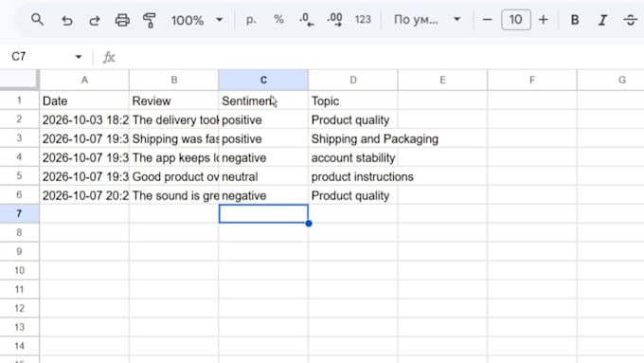Select the 'The delivery took' review cell
The width and height of the screenshot is (644, 363).
pos(173,119)
